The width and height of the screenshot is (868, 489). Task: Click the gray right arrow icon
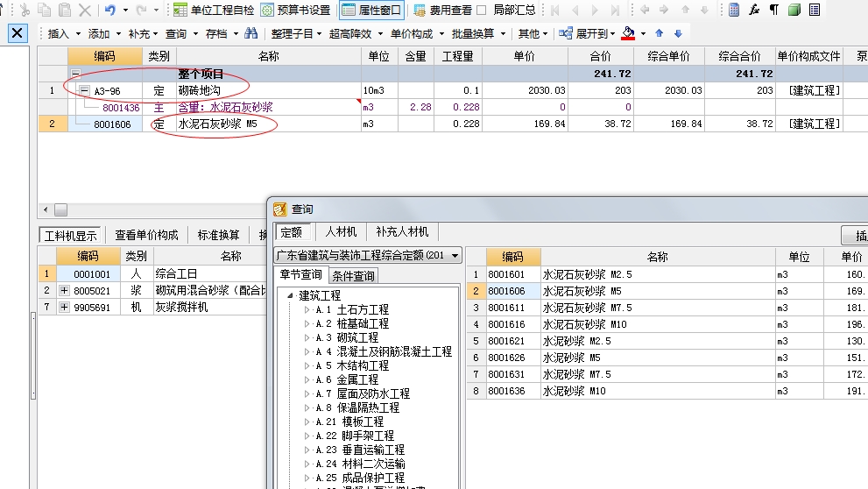pos(664,10)
